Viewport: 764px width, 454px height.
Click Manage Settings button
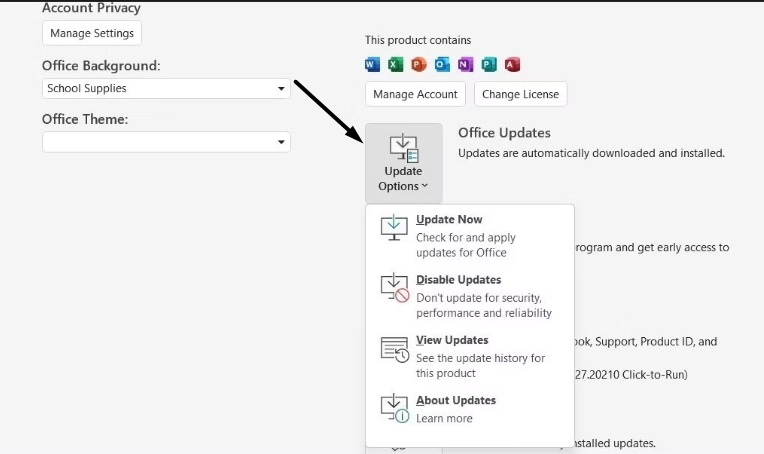[92, 33]
